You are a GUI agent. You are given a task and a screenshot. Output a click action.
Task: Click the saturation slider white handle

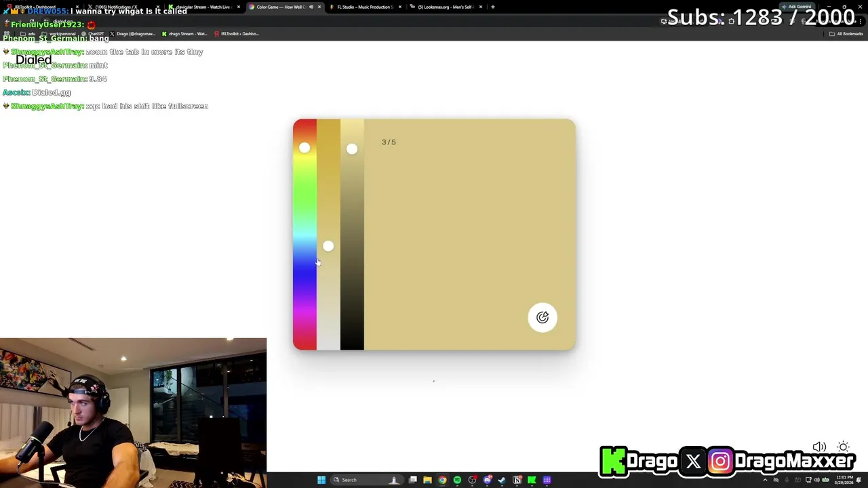tap(328, 246)
